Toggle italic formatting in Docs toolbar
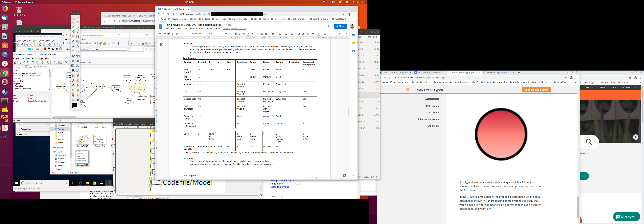The width and height of the screenshot is (644, 224). (240, 34)
